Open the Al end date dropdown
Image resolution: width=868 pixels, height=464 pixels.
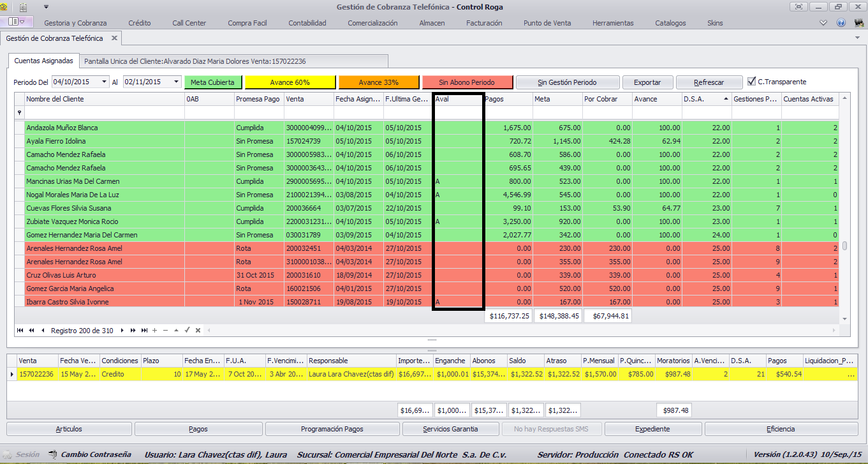[175, 82]
